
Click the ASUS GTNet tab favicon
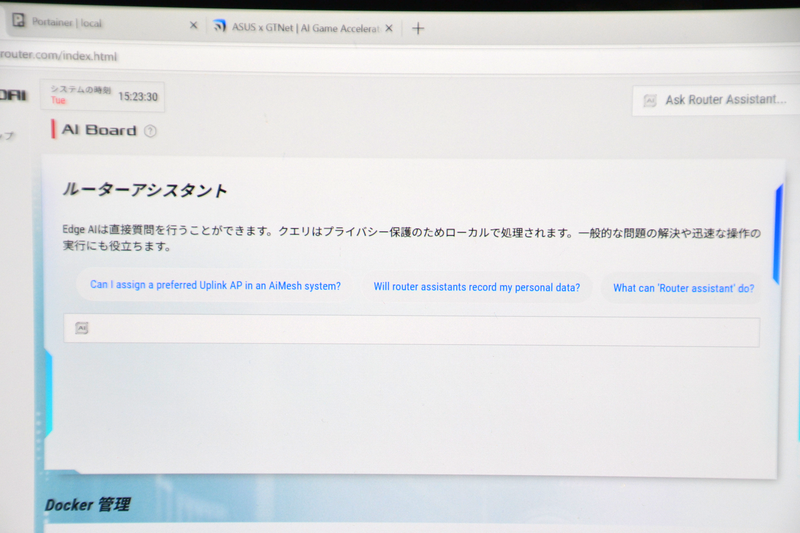(219, 26)
